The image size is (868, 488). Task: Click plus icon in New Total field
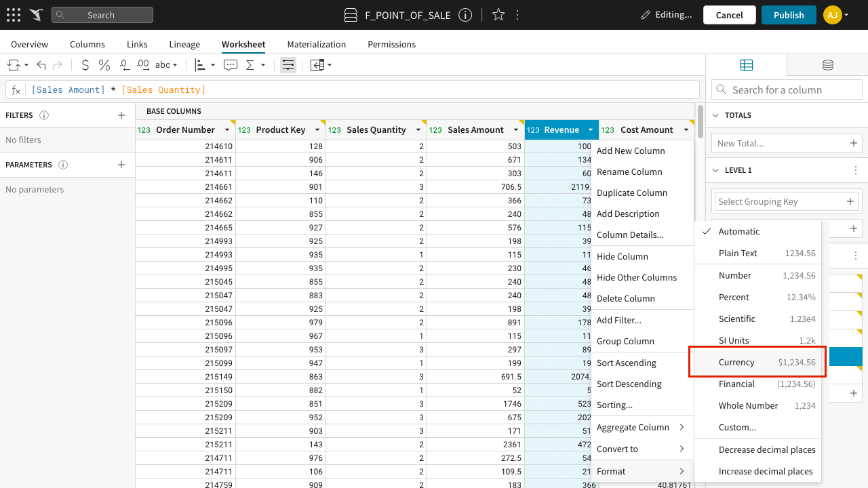(x=854, y=143)
